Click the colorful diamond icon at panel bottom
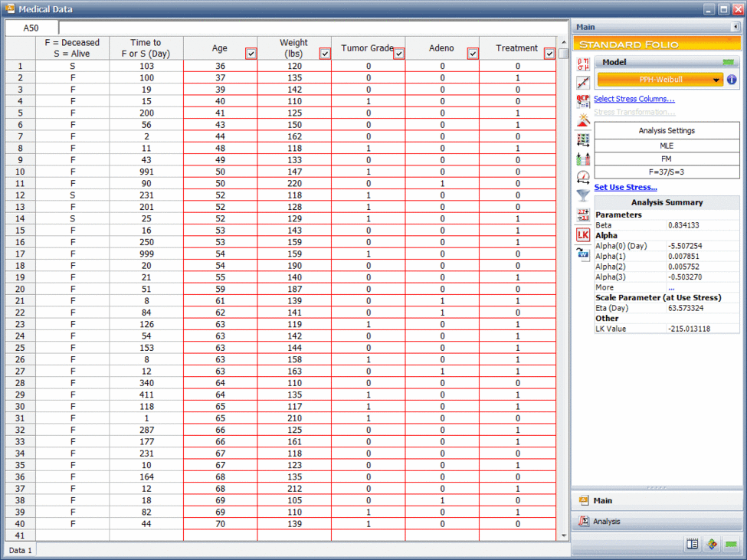The height and width of the screenshot is (560, 747). click(x=712, y=544)
